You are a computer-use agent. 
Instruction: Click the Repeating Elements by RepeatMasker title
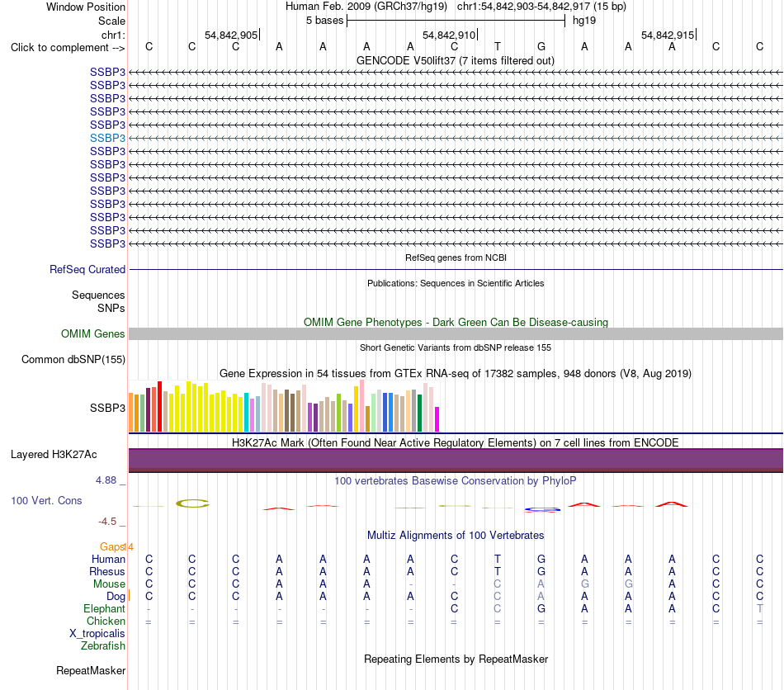point(456,659)
